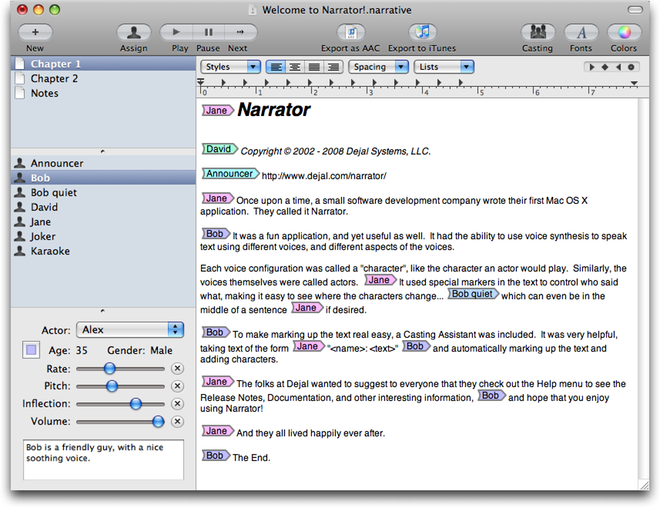Screen dimensions: 660x508
Task: Click the http://www.dejal.com/narrator/ text
Action: click(x=324, y=176)
